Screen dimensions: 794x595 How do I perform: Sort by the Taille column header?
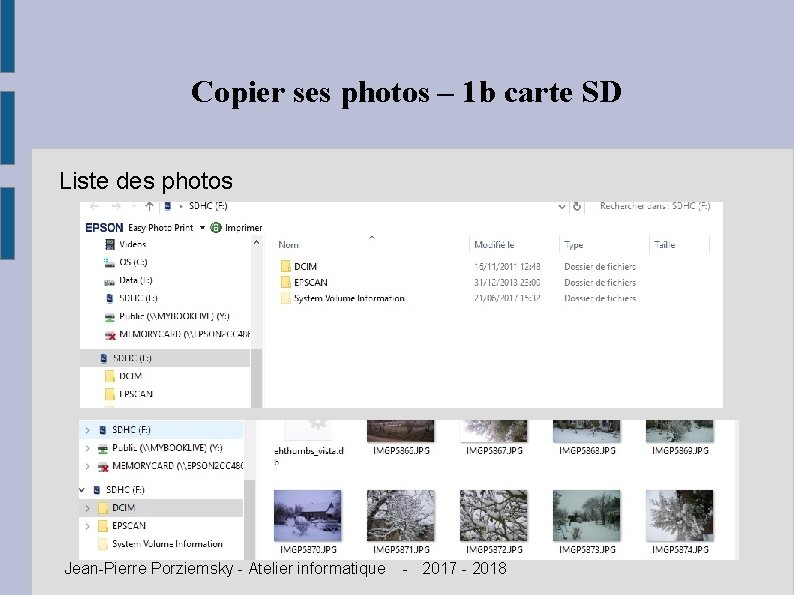click(664, 245)
